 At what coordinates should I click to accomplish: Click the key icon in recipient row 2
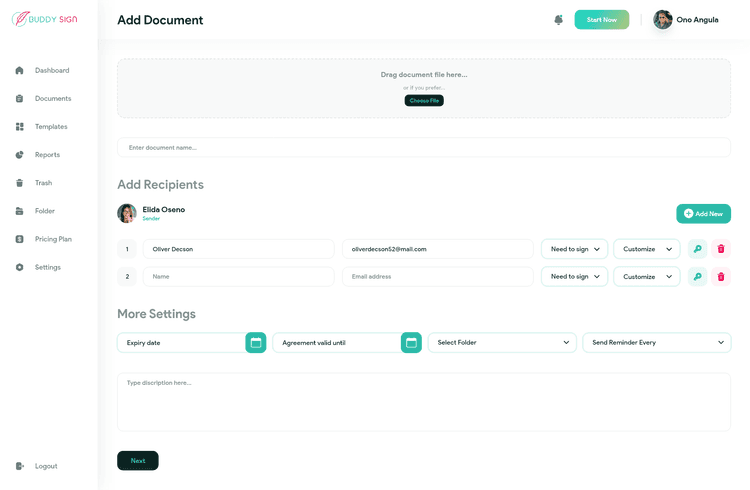point(697,277)
